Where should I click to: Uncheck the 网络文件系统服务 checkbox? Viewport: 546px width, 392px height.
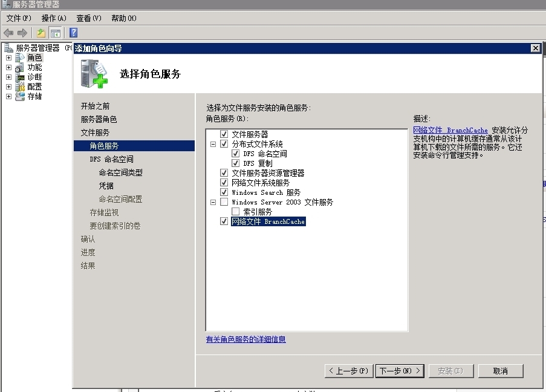(x=224, y=183)
